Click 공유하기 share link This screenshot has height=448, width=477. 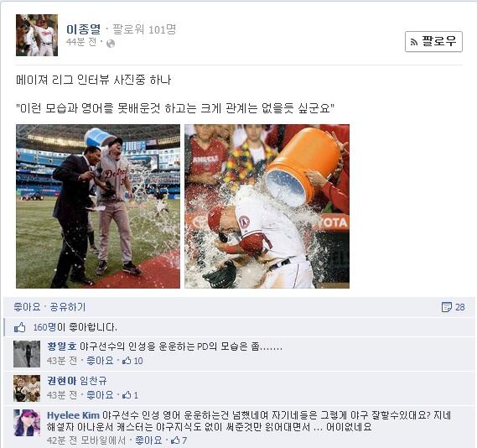68,307
